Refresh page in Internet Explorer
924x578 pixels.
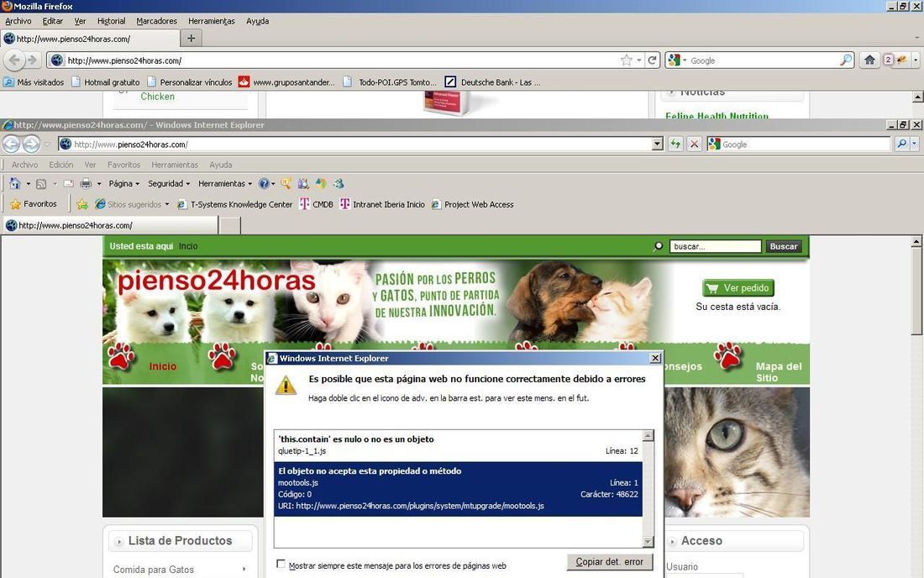point(675,144)
